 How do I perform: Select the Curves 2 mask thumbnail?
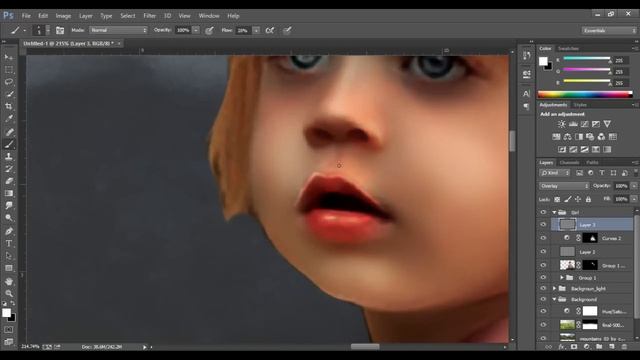[x=590, y=238]
